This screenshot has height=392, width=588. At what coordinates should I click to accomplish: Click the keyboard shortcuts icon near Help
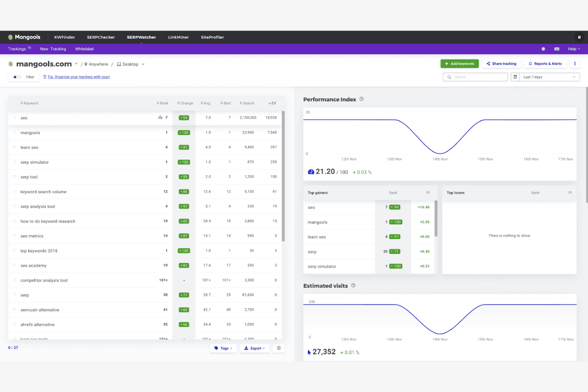pos(557,48)
